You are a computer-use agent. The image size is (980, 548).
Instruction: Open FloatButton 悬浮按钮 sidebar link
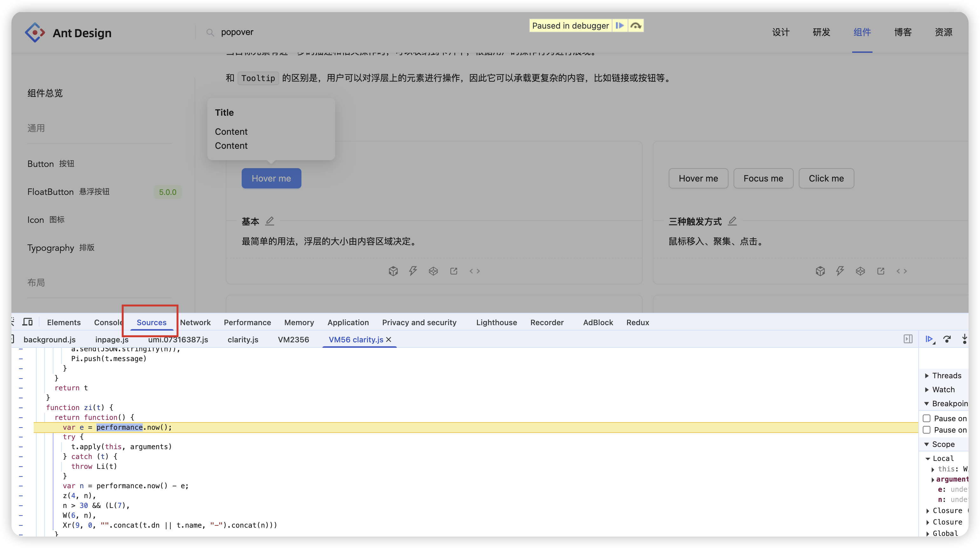(x=68, y=192)
